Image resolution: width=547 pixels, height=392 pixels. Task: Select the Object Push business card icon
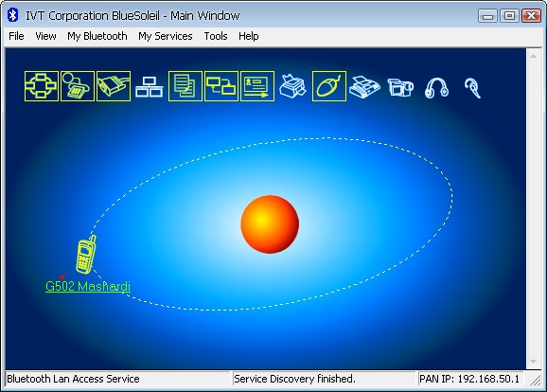[x=257, y=86]
